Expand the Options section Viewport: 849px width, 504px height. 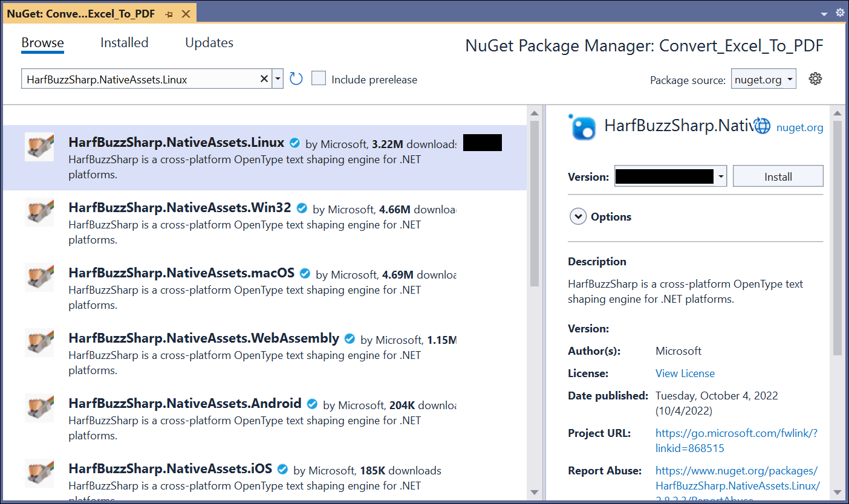[x=578, y=216]
